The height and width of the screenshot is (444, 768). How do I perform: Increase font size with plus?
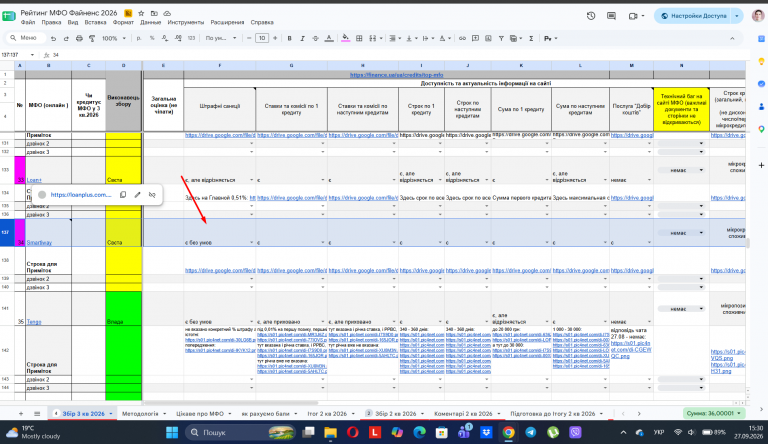click(x=275, y=38)
